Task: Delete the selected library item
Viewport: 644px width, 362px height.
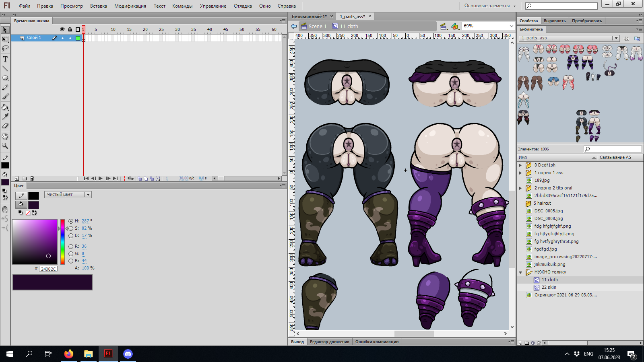Action: point(539,343)
